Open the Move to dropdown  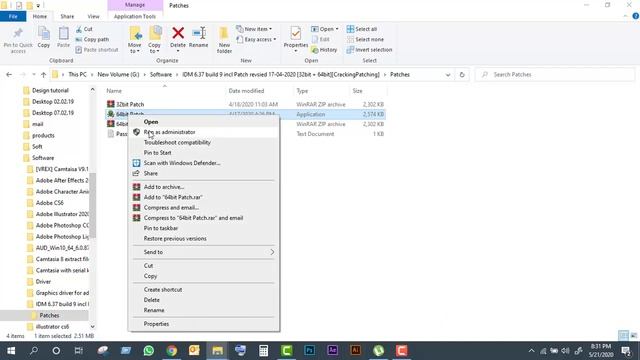pyautogui.click(x=135, y=40)
